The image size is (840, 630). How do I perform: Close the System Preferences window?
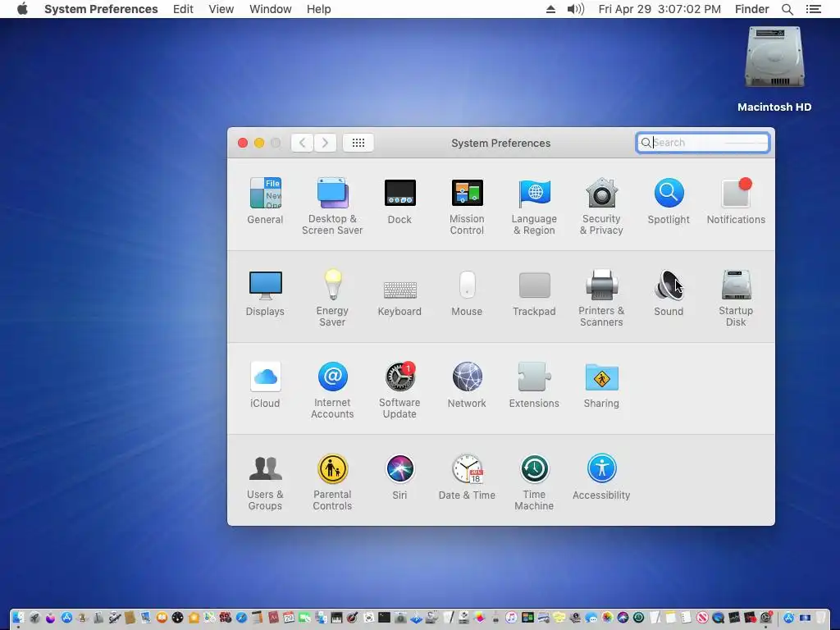243,143
